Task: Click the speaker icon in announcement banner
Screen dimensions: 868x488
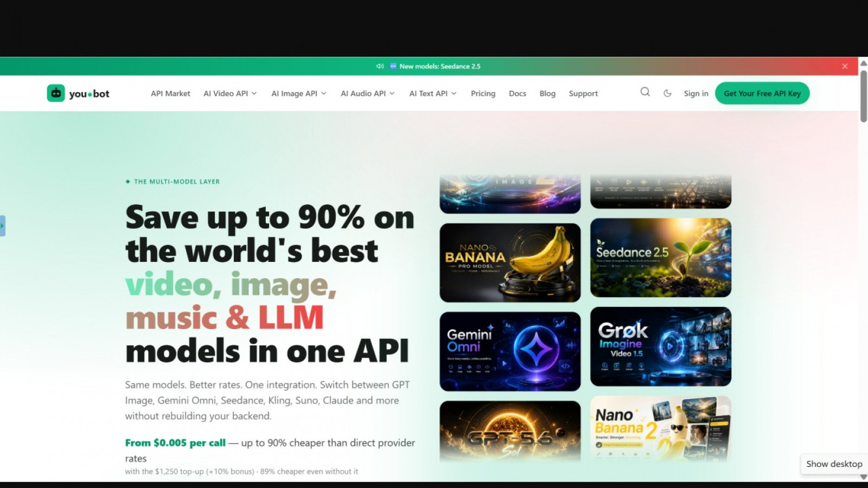Action: tap(380, 66)
